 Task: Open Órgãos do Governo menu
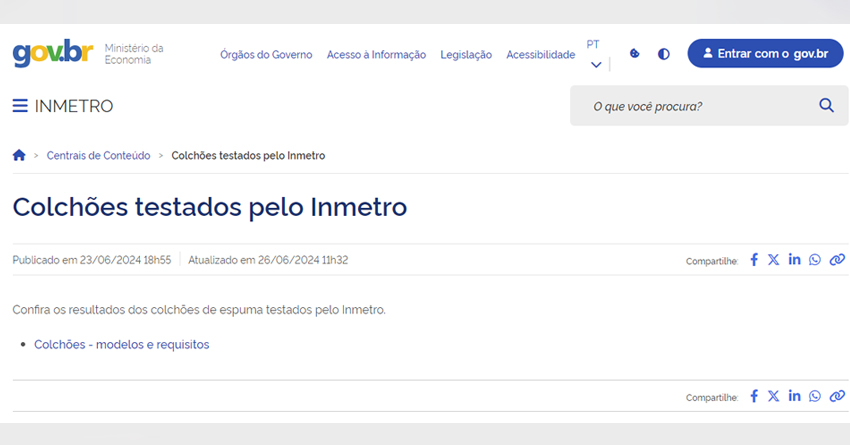[266, 55]
